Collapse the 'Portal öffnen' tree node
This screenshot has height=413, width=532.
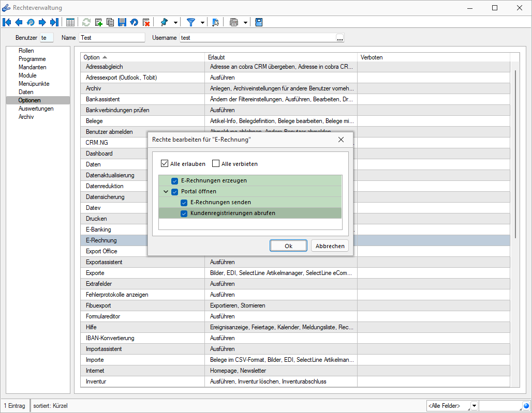(x=166, y=191)
